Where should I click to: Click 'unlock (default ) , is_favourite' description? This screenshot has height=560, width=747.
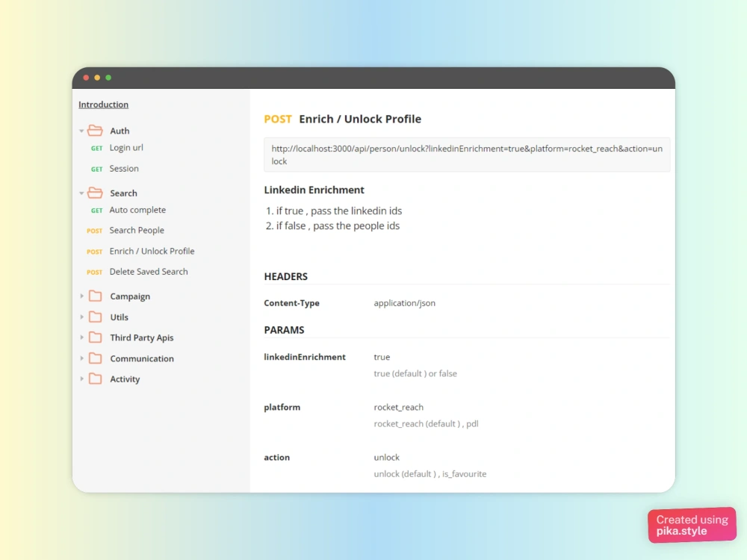430,474
